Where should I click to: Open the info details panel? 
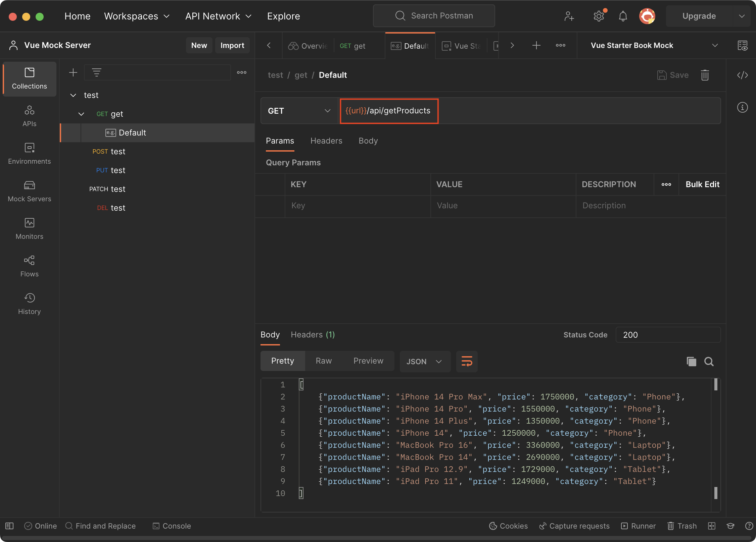click(743, 107)
